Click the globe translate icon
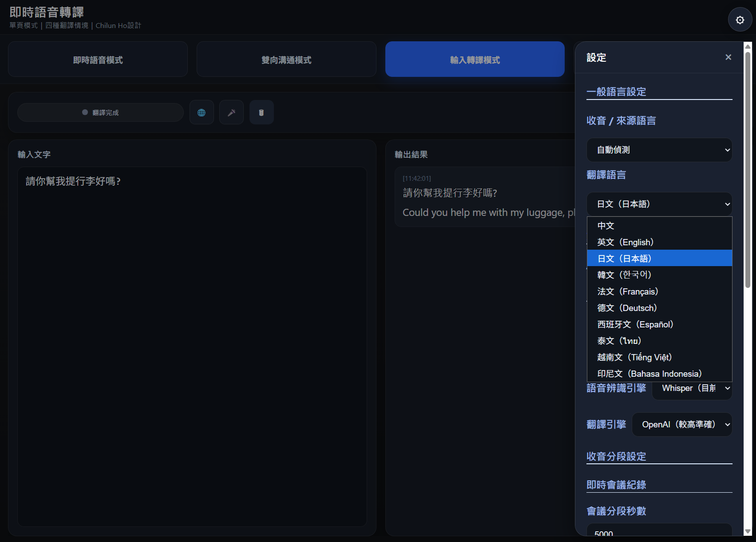 tap(202, 112)
